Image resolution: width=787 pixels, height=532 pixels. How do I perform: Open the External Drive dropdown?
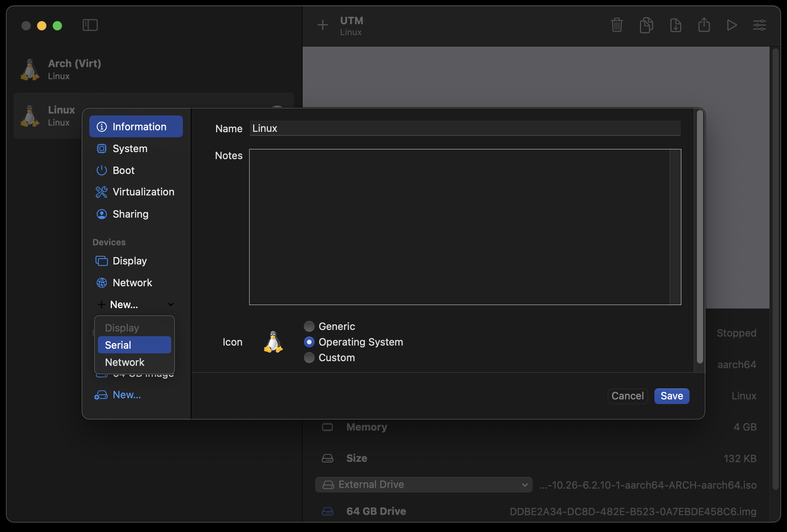point(424,485)
